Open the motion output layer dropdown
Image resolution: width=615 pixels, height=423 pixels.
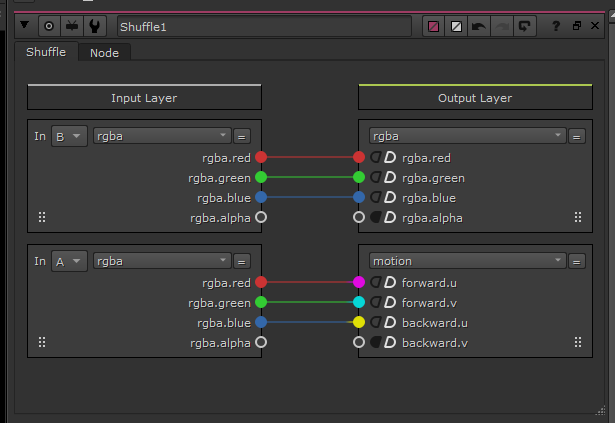pyautogui.click(x=466, y=261)
